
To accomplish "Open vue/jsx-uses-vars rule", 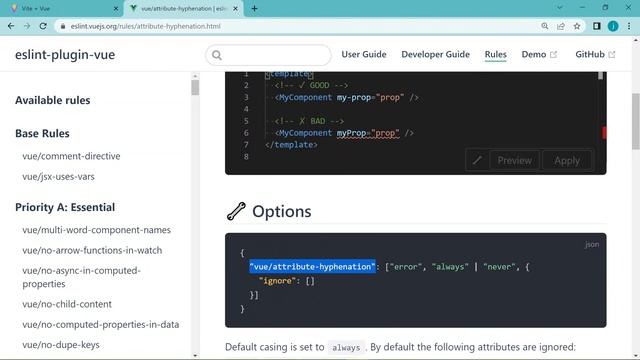I will coord(58,177).
